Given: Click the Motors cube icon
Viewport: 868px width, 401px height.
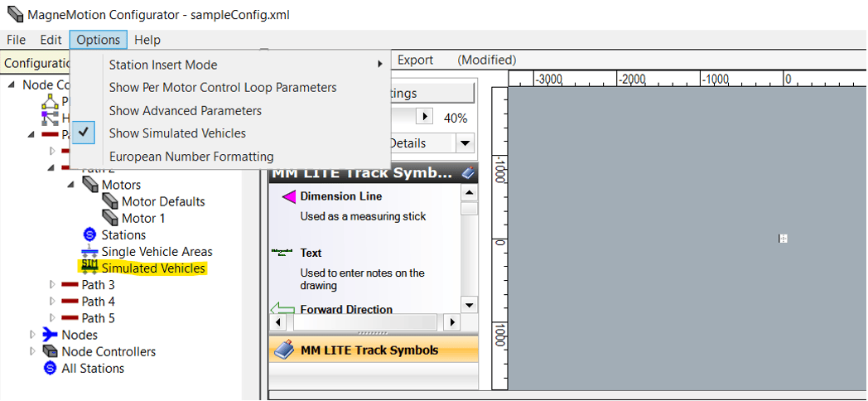Looking at the screenshot, I should [90, 185].
